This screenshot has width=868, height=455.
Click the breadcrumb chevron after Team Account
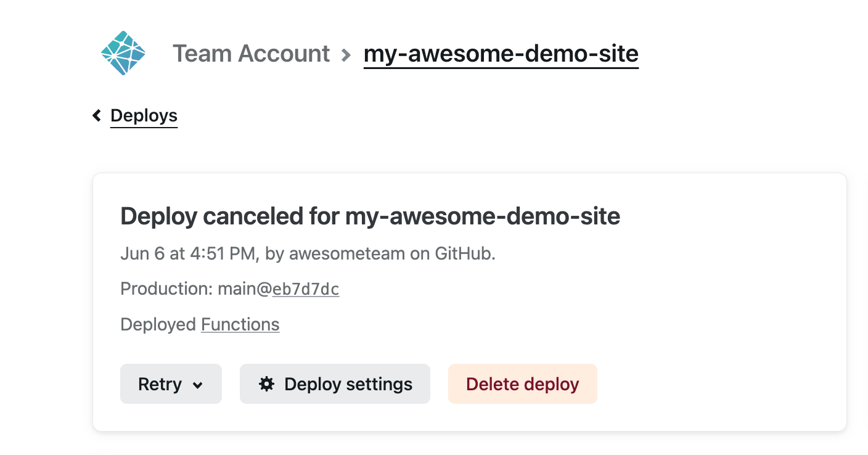click(346, 54)
